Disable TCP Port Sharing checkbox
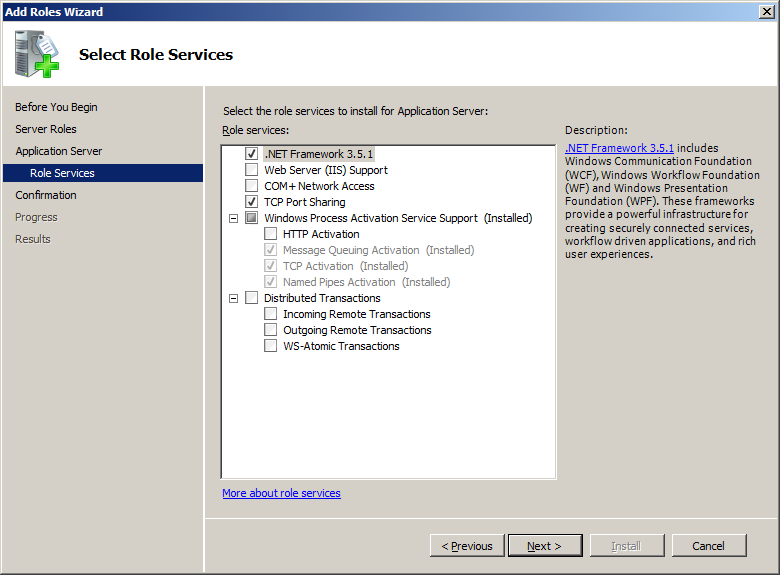This screenshot has width=780, height=575. pos(251,202)
